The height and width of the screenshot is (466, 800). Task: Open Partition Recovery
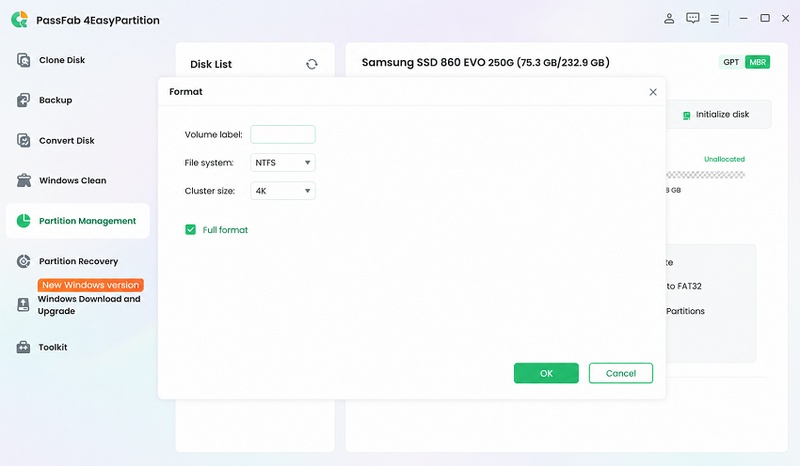tap(78, 261)
